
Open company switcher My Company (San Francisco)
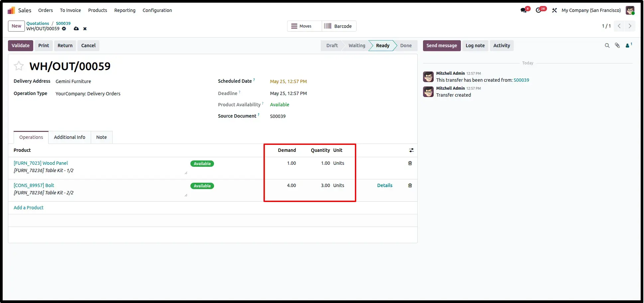click(591, 10)
